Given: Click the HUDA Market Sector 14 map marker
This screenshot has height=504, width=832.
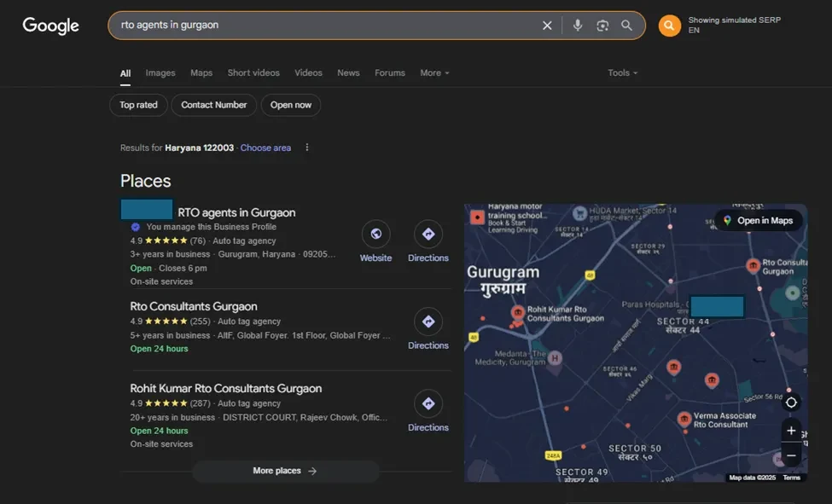Looking at the screenshot, I should click(x=579, y=213).
